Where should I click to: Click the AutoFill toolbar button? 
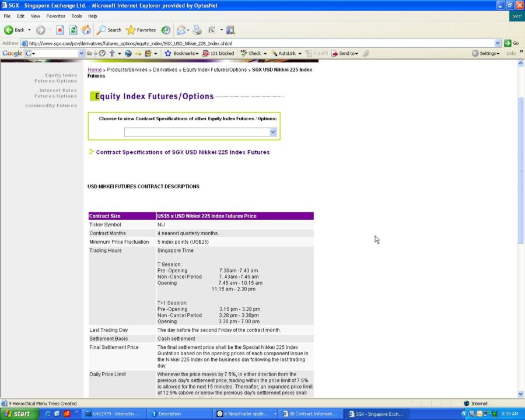click(317, 53)
